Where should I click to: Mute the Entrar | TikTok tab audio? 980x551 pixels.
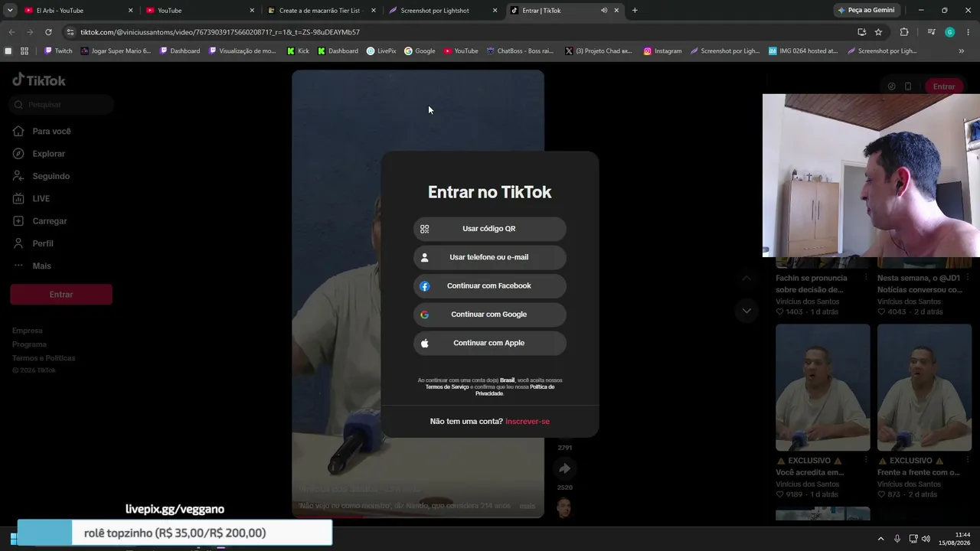point(604,11)
